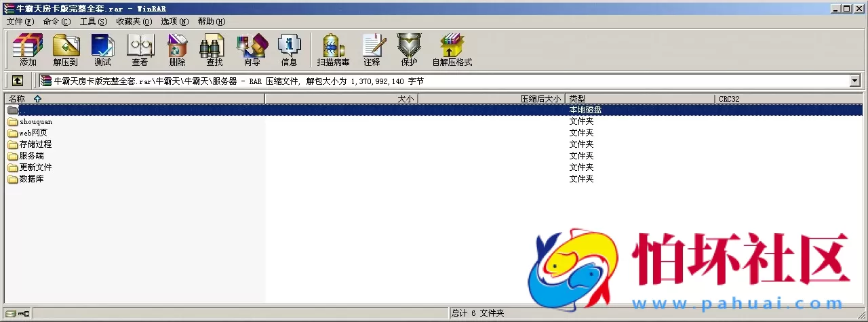Screen dimensions: 868x322
Task: Open the address bar path dropdown arrow
Action: click(x=854, y=81)
